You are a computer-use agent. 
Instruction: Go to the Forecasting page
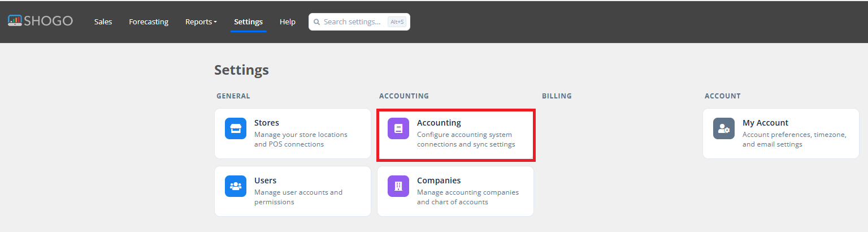pos(149,22)
